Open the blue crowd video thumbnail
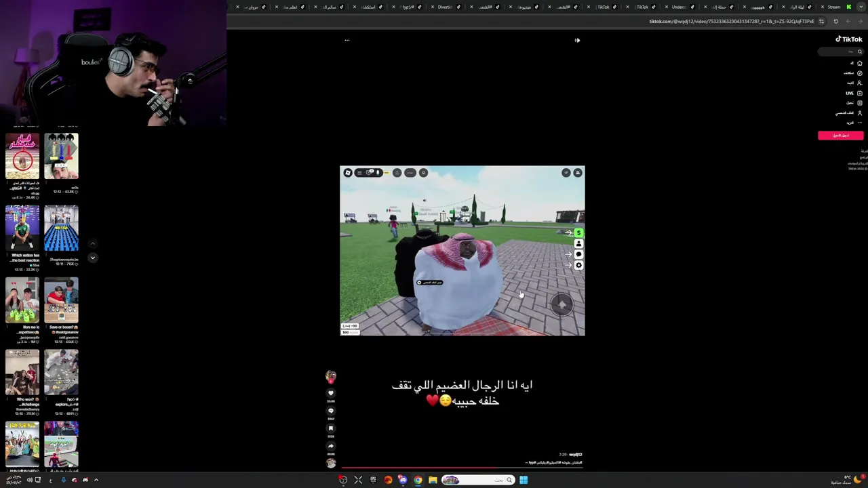The height and width of the screenshot is (488, 868). (61, 228)
